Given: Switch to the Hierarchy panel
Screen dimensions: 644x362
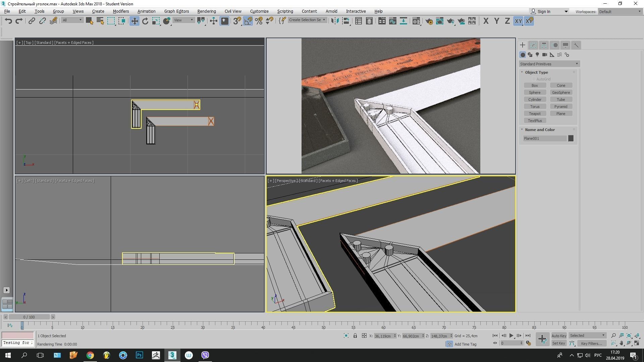Looking at the screenshot, I should click(x=544, y=45).
